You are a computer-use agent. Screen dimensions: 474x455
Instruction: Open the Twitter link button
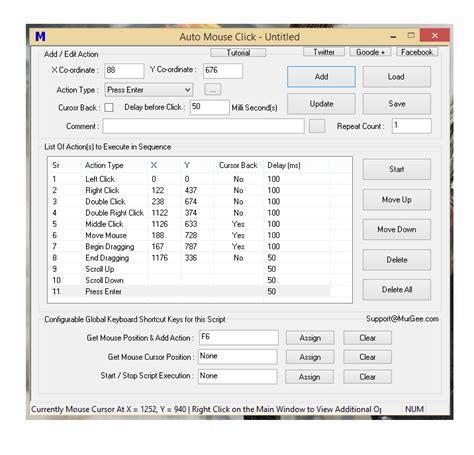(x=324, y=52)
